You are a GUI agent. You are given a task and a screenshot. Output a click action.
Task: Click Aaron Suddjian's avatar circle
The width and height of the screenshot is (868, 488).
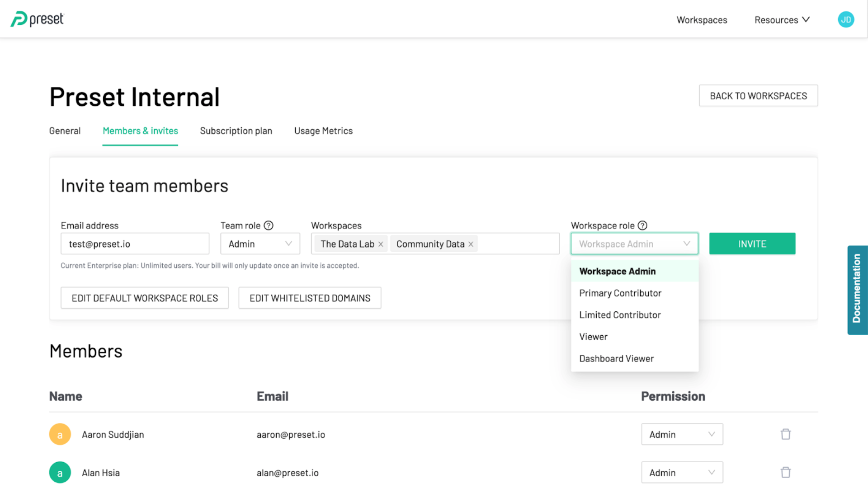coord(60,434)
